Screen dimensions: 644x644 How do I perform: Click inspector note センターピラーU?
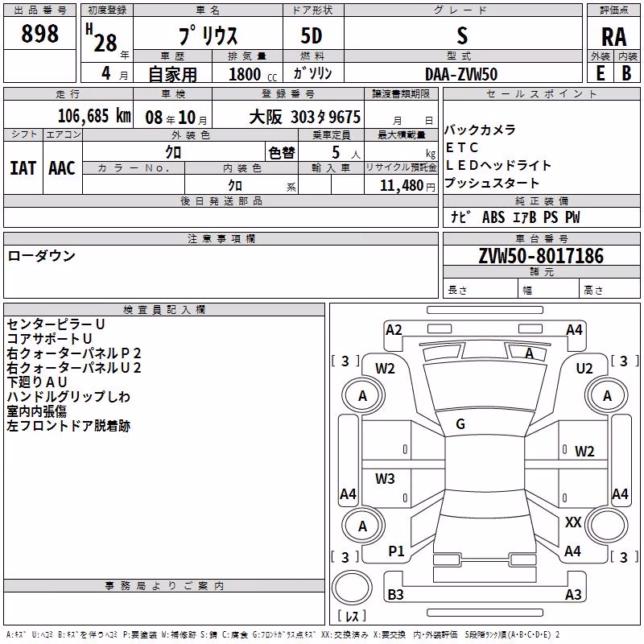pyautogui.click(x=56, y=324)
